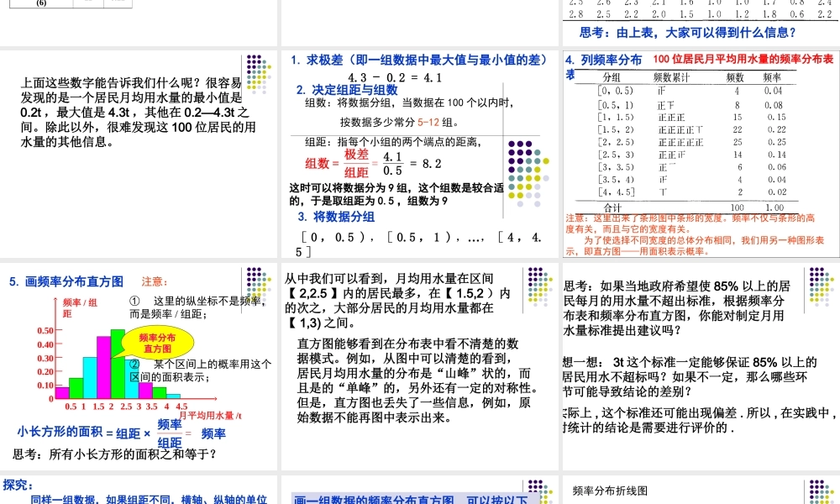
Task: Click the formula "小长方形的面积 = 组距 ×"
Action: pos(84,433)
